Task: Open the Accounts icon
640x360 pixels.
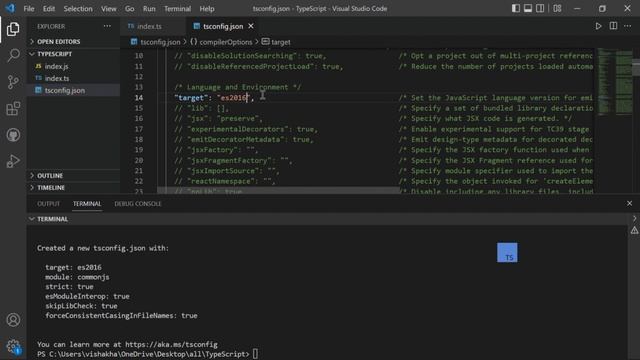Action: (x=13, y=320)
